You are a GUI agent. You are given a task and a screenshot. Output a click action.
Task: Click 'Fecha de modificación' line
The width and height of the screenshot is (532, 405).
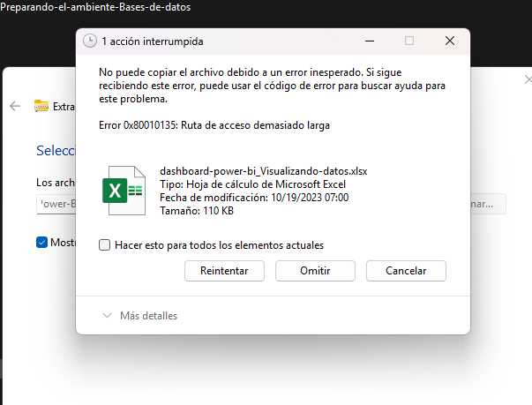tap(254, 198)
